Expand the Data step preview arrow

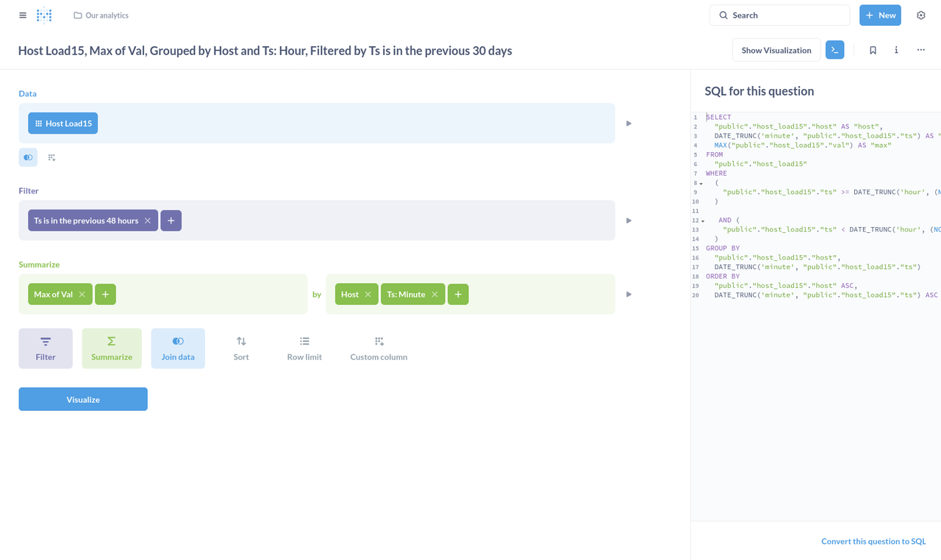point(629,123)
